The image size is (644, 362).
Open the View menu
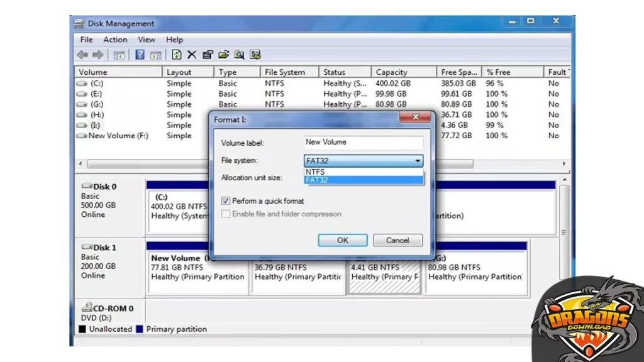pyautogui.click(x=147, y=40)
